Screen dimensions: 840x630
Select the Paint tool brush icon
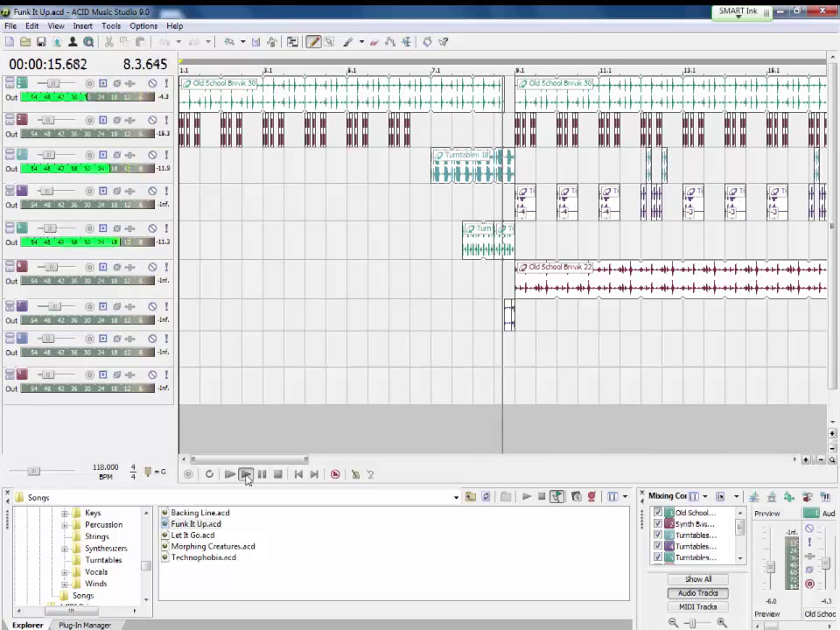pos(348,42)
